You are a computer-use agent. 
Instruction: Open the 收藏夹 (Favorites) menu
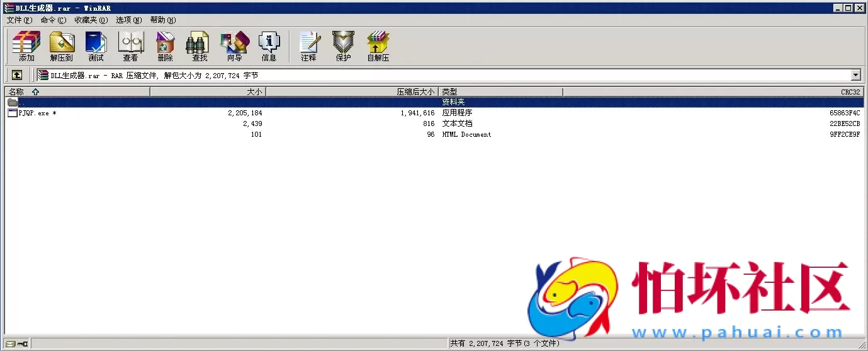(x=91, y=20)
